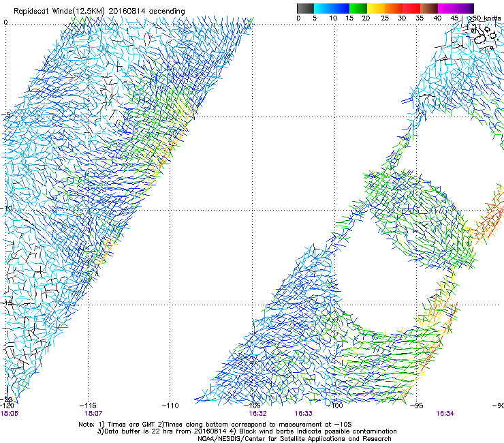Click the '10' label under the color legend

(333, 18)
